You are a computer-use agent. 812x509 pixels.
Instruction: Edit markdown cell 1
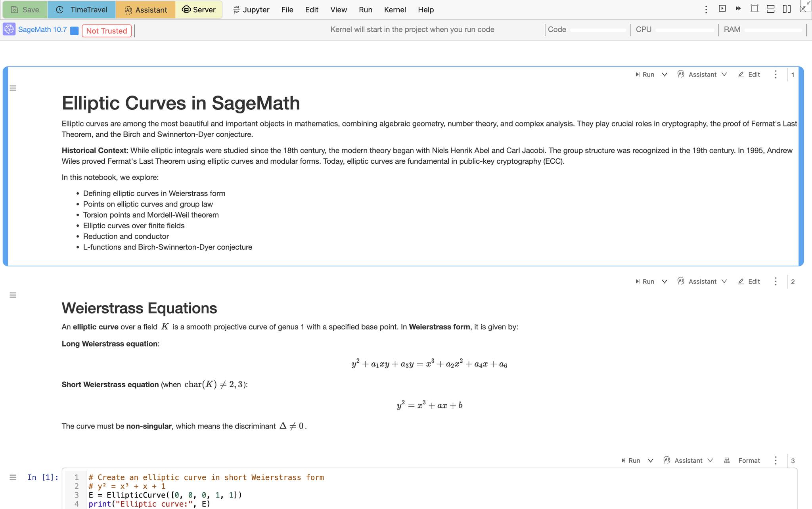(749, 75)
